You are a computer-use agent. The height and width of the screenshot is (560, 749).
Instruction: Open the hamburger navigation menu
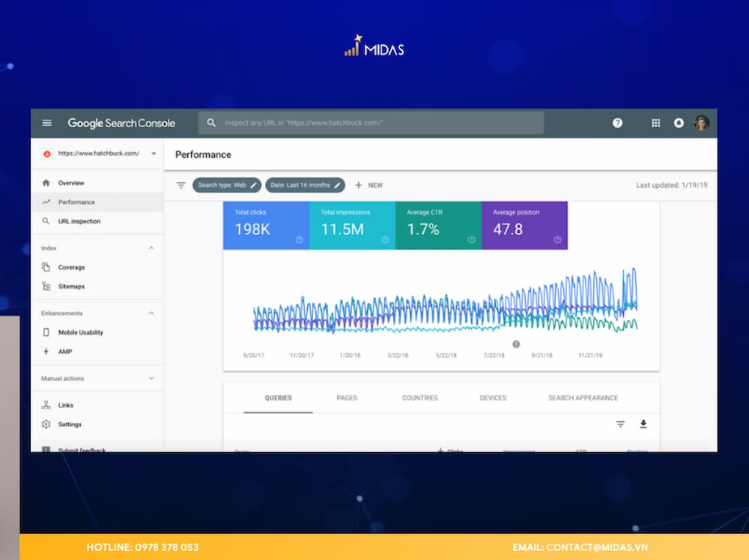[46, 124]
